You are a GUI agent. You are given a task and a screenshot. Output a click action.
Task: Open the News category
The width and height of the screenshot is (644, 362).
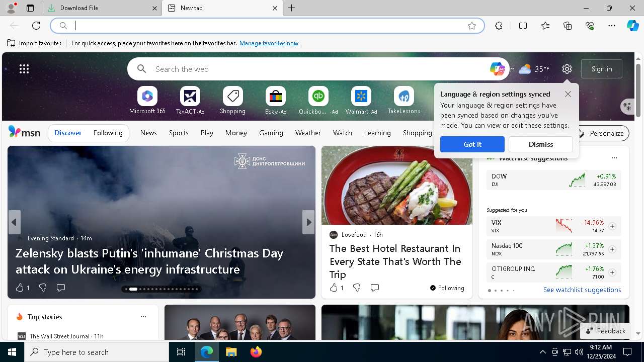pyautogui.click(x=148, y=133)
